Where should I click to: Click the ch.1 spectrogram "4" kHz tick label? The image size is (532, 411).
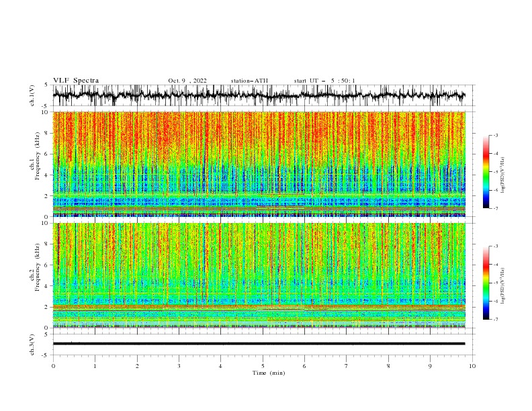(47, 175)
